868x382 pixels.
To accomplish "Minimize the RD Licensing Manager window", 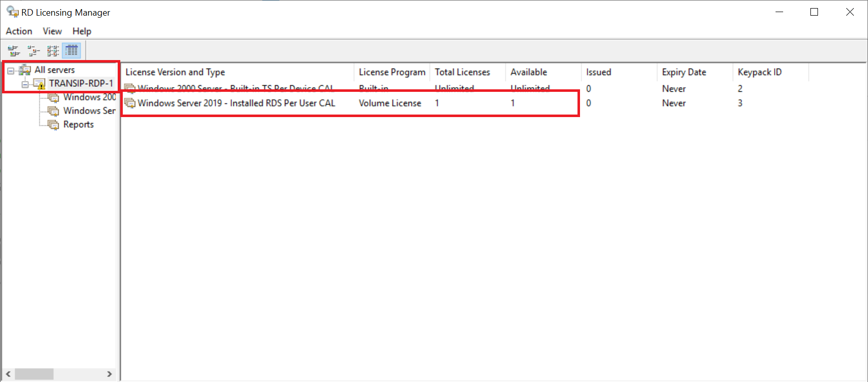I will pyautogui.click(x=779, y=12).
